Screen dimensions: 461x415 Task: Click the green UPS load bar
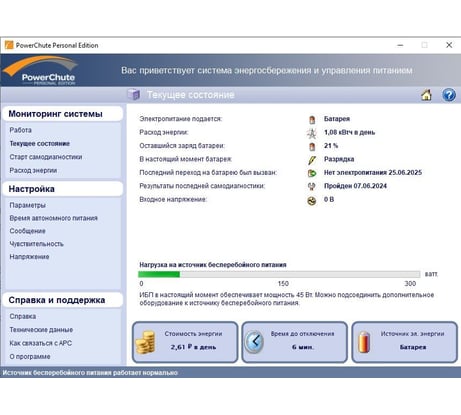159,274
